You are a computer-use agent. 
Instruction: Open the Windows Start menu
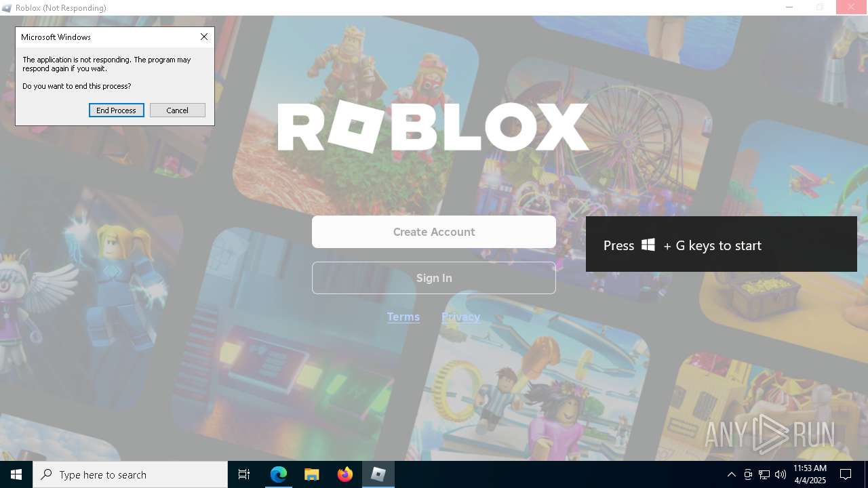16,474
